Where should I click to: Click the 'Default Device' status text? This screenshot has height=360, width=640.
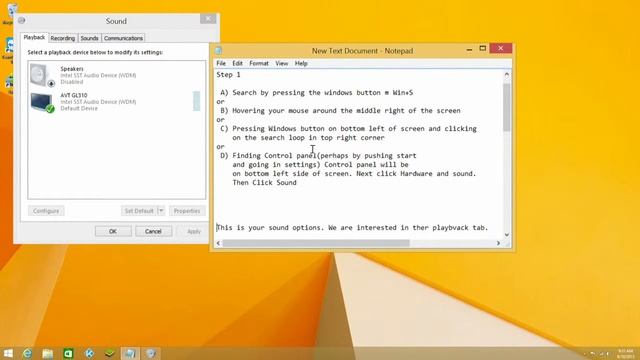click(79, 109)
